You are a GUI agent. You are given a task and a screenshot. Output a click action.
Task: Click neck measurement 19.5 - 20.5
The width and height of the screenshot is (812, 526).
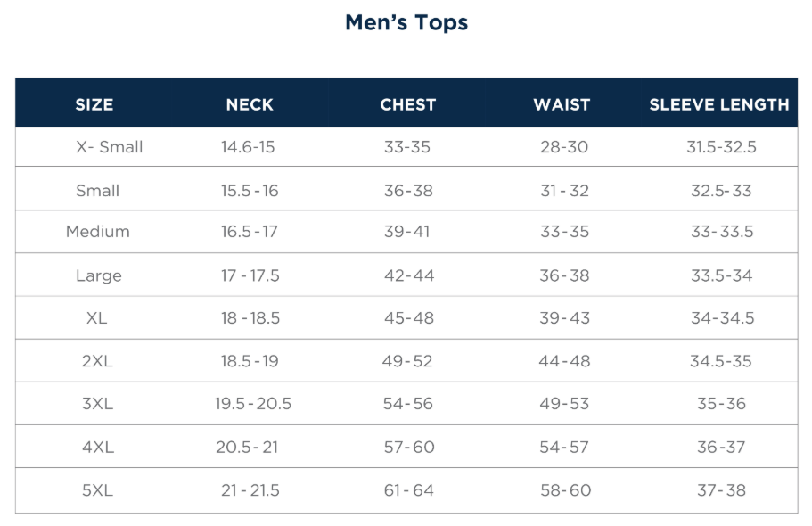coord(253,404)
